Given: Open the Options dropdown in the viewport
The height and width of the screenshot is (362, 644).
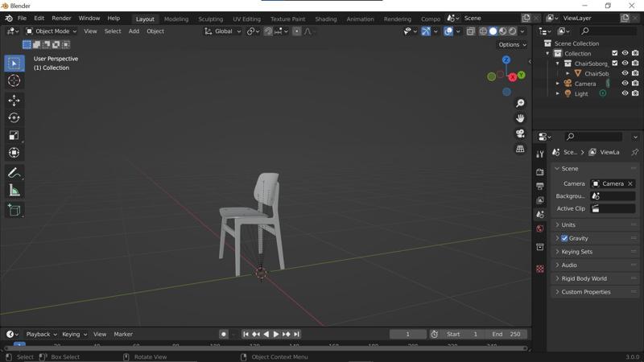Looking at the screenshot, I should pos(512,44).
